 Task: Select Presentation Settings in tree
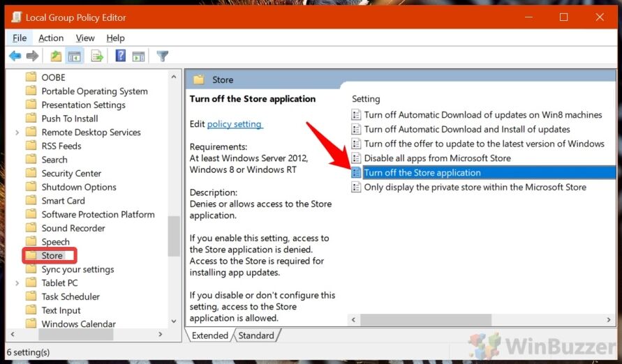coord(83,105)
